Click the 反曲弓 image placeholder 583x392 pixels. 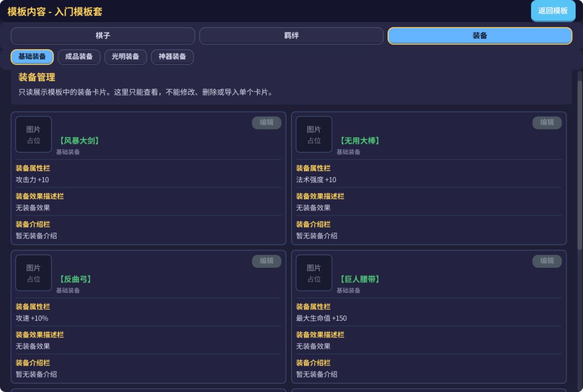[33, 273]
